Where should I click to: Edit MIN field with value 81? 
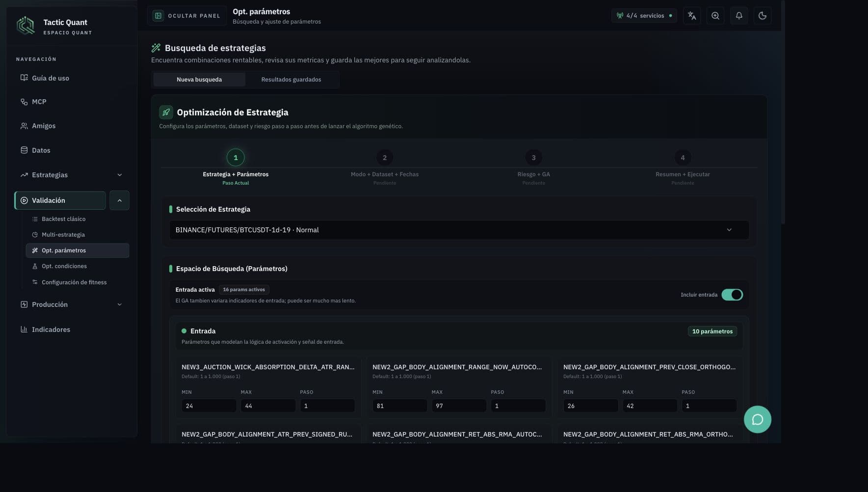400,406
